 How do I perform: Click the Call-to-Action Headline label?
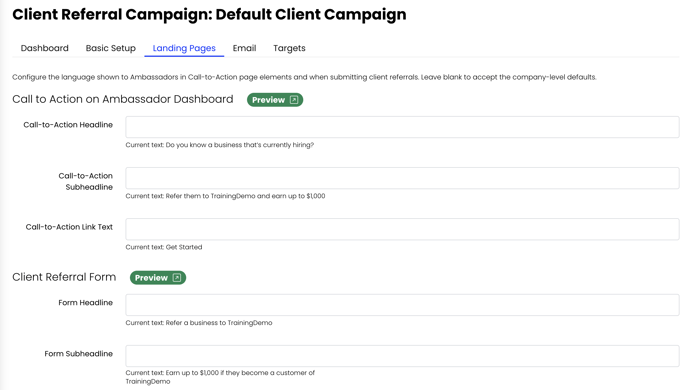(x=68, y=125)
